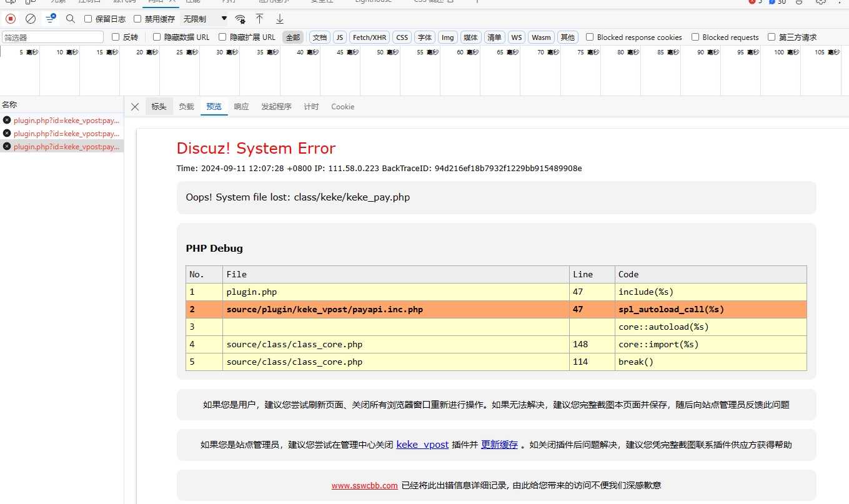The width and height of the screenshot is (849, 504).
Task: Switch to the Cookie tab
Action: coord(342,107)
